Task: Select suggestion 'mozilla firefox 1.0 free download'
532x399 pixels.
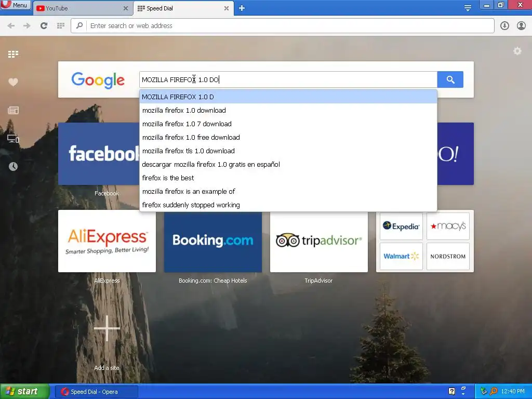Action: (x=288, y=137)
